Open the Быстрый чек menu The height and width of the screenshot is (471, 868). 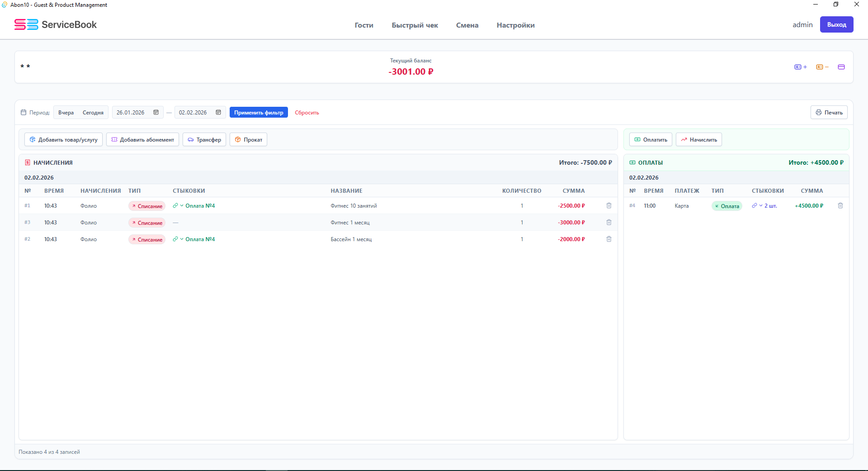[415, 25]
